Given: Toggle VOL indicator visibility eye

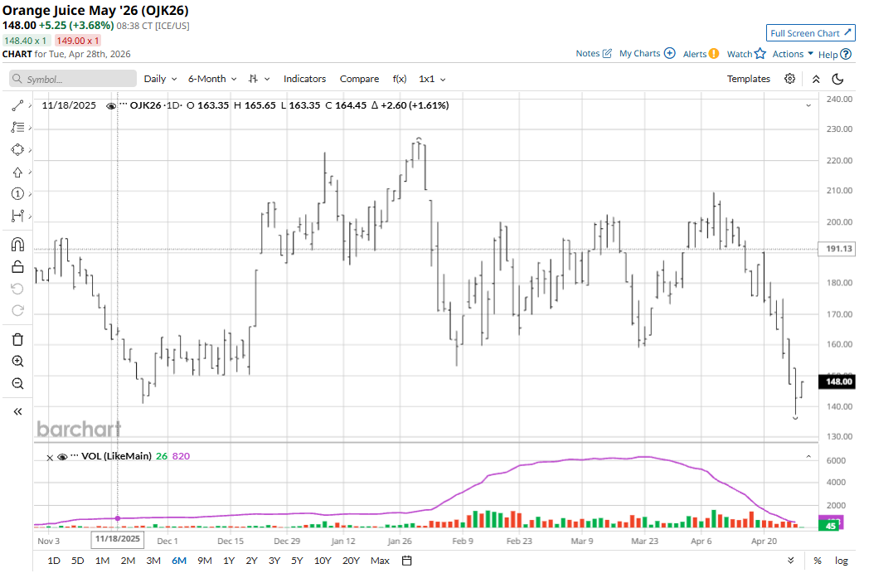Looking at the screenshot, I should pyautogui.click(x=63, y=457).
